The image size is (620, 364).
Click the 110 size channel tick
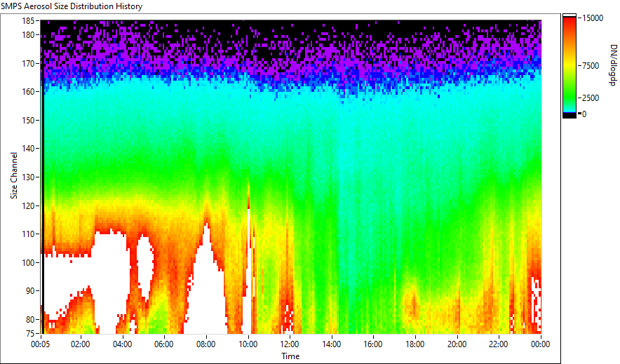click(29, 234)
